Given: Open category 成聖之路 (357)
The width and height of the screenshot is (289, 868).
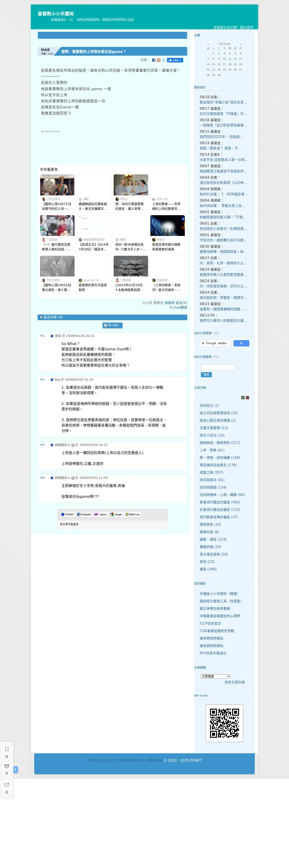Looking at the screenshot, I should click(x=211, y=472).
